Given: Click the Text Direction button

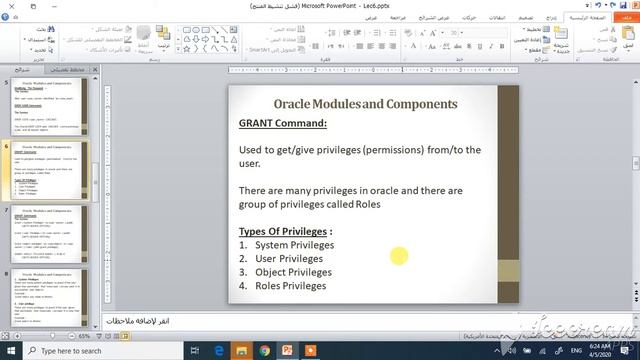Looking at the screenshot, I should coord(288,29).
